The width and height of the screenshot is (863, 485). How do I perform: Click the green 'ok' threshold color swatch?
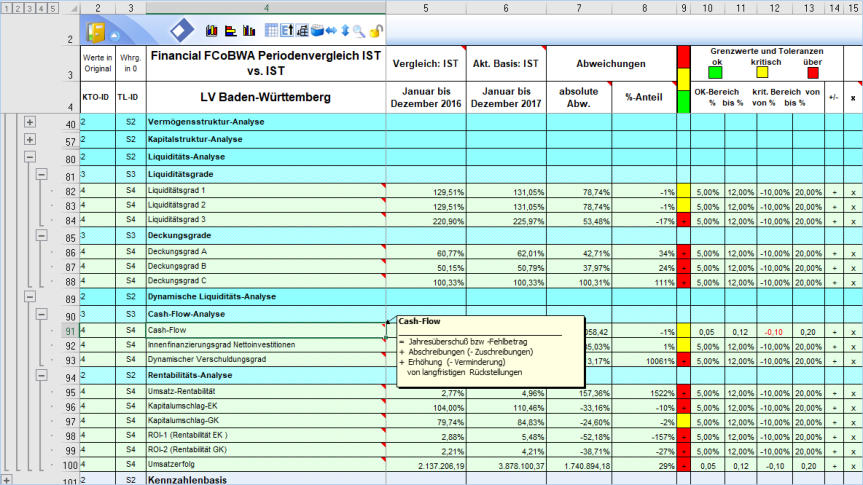(x=715, y=72)
